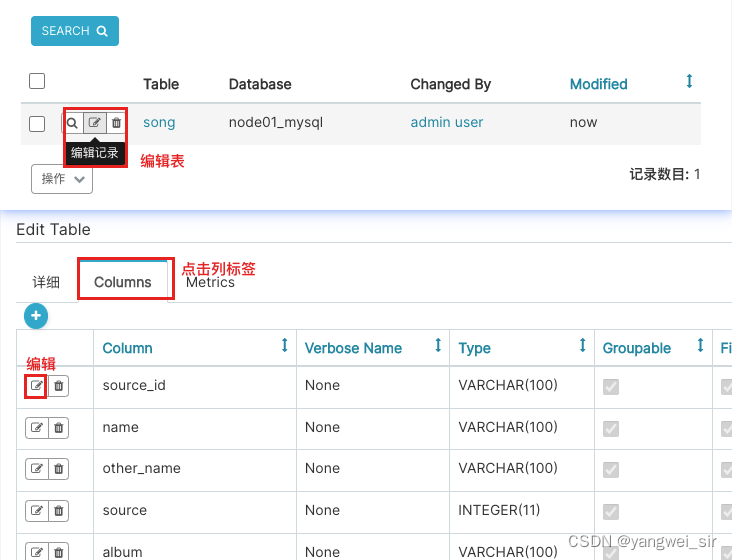Toggle Groupable checkbox for other_name
This screenshot has width=732, height=560.
click(611, 469)
